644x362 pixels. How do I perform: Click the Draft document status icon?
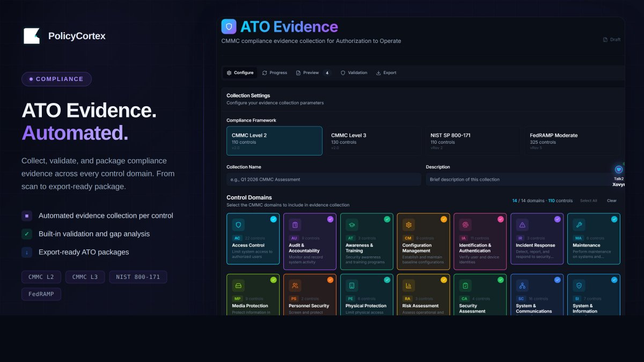(x=605, y=40)
